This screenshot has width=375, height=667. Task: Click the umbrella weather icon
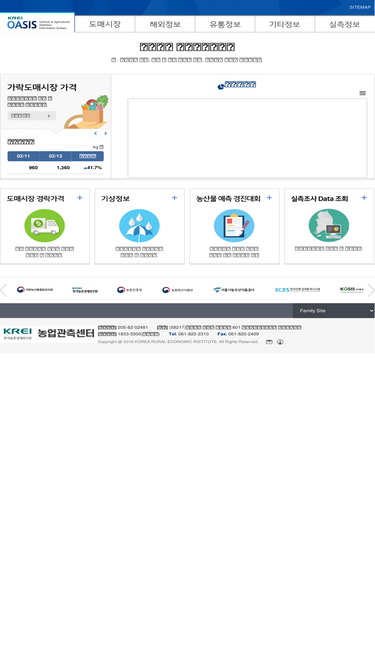click(139, 225)
